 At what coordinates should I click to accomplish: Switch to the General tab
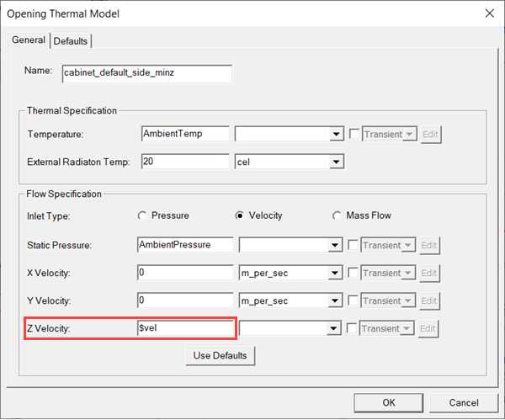coord(29,40)
